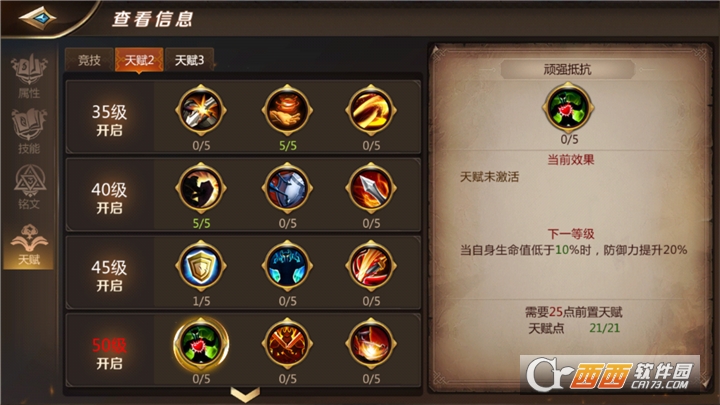Select the explosion strike talent in 35级 row
The image size is (720, 405).
tap(201, 110)
